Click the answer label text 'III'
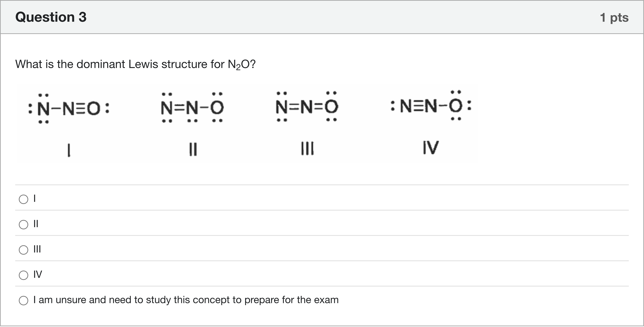Screen dimensions: 644x327 coord(37,249)
